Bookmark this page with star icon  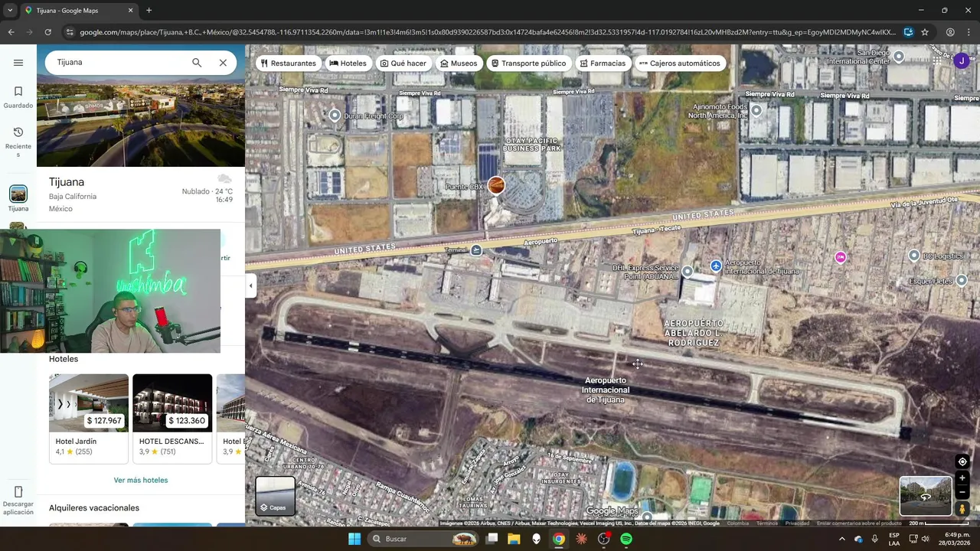click(x=925, y=32)
